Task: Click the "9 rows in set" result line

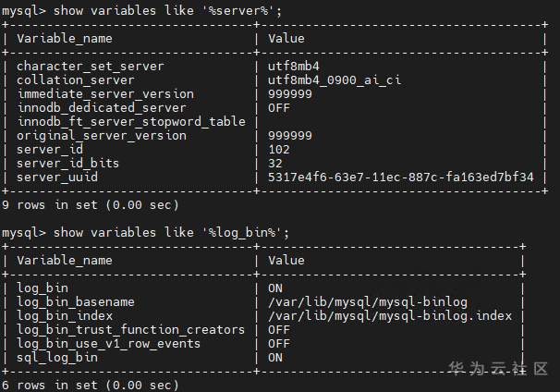Action: (x=91, y=204)
